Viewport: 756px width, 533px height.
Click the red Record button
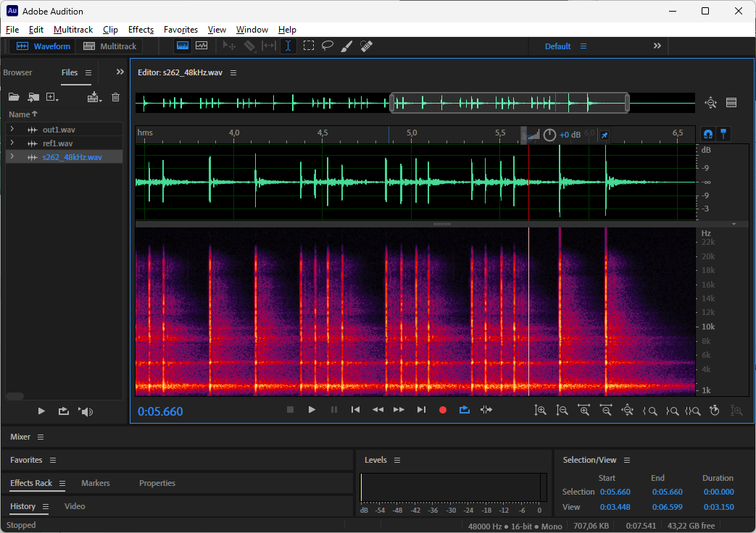point(443,410)
